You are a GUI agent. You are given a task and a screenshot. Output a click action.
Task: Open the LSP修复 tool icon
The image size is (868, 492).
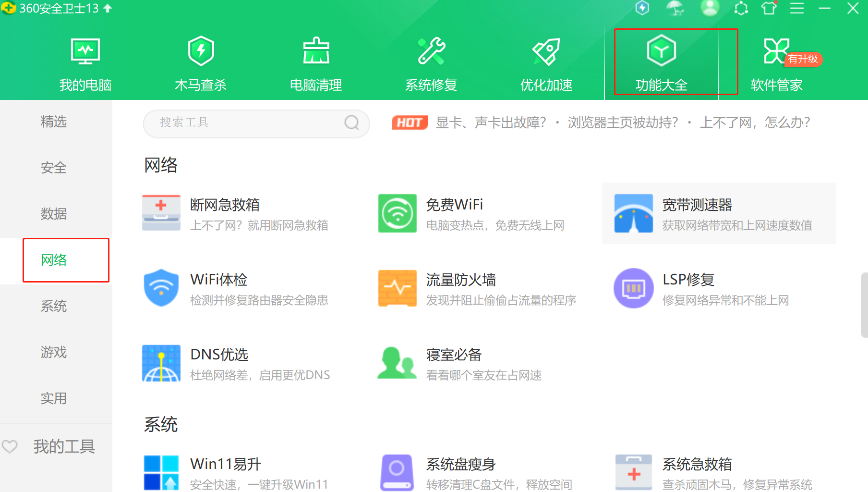tap(634, 288)
